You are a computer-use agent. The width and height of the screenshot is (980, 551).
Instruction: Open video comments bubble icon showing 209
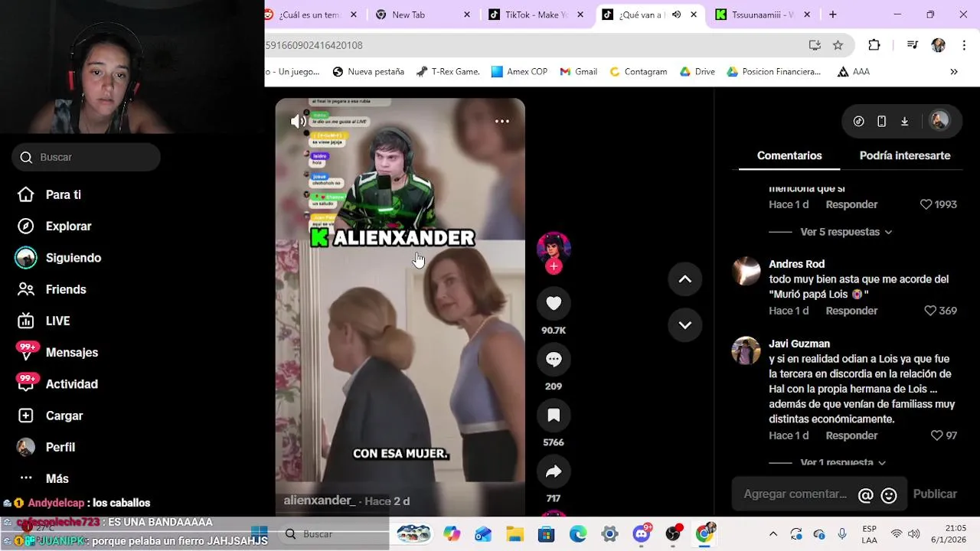pos(554,360)
